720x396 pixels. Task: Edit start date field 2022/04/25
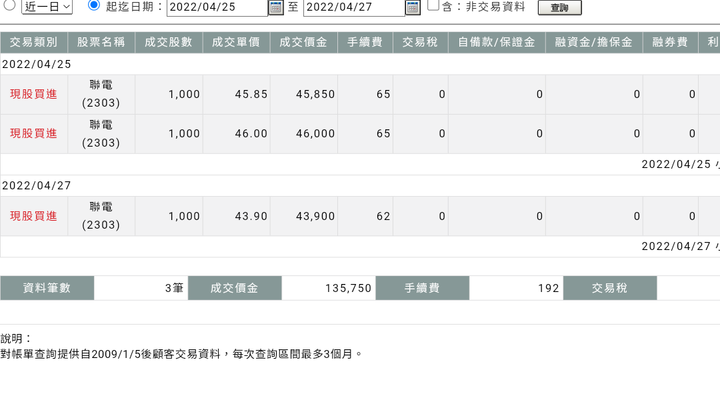217,8
